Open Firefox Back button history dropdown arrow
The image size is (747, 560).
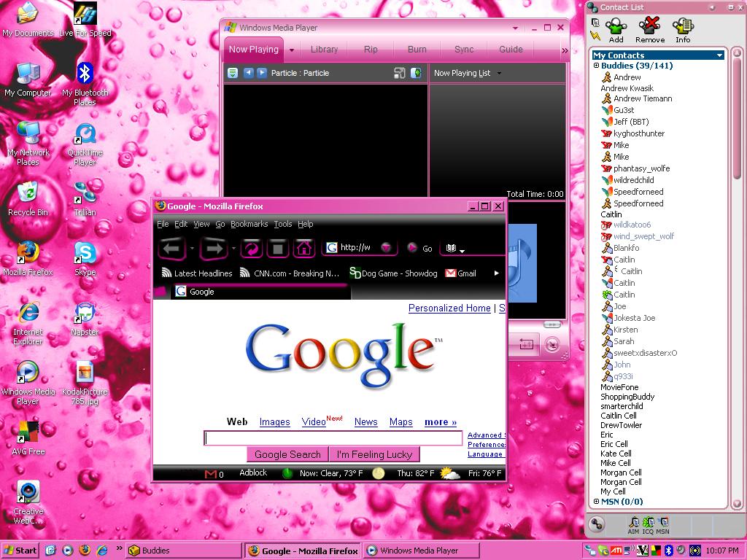192,248
